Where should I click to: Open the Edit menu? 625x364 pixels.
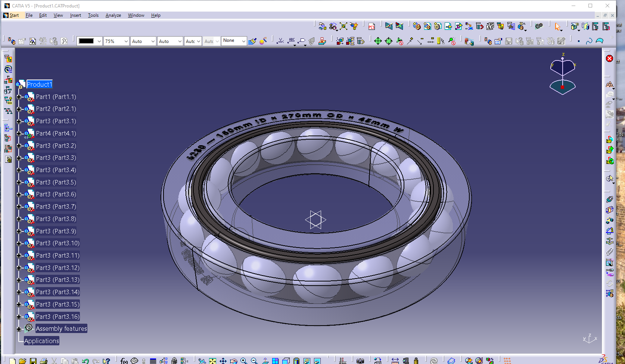point(43,15)
